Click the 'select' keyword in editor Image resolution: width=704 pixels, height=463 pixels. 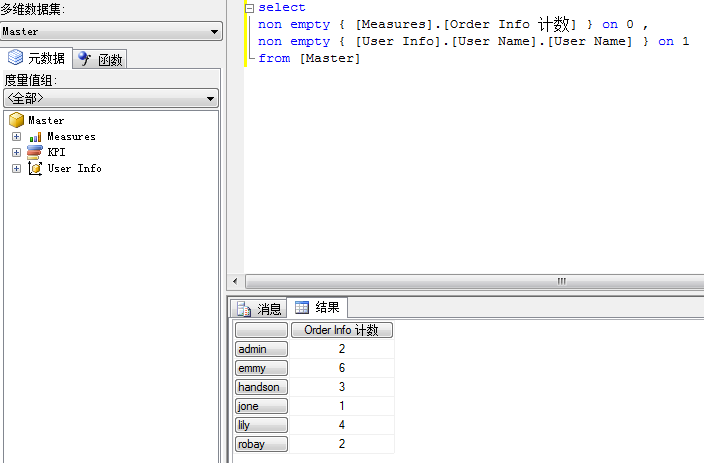pos(282,7)
